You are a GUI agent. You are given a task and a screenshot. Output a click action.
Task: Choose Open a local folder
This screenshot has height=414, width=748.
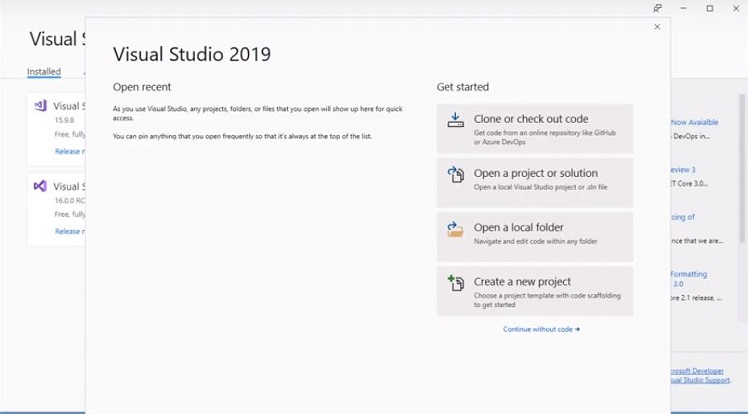pyautogui.click(x=535, y=237)
